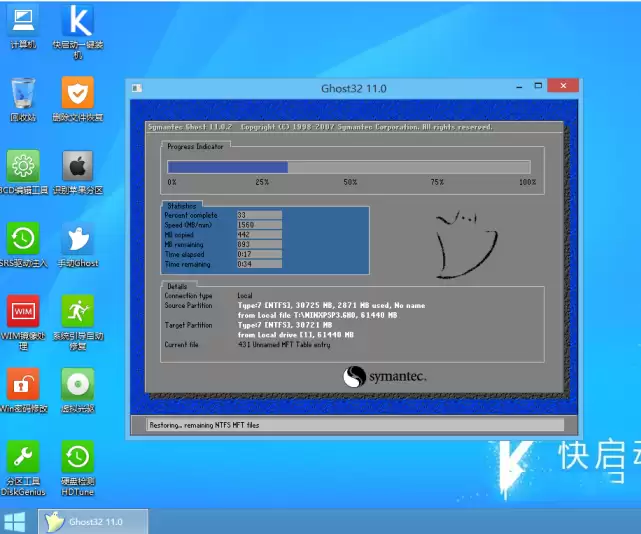Launch the 虚拟光驱 disc icon
The height and width of the screenshot is (534, 641).
pyautogui.click(x=78, y=390)
